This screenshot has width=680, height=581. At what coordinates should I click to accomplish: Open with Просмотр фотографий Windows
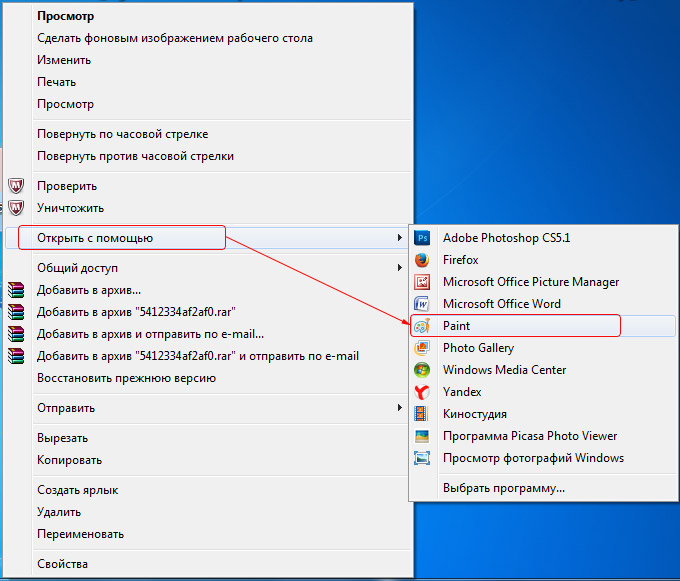click(x=533, y=458)
